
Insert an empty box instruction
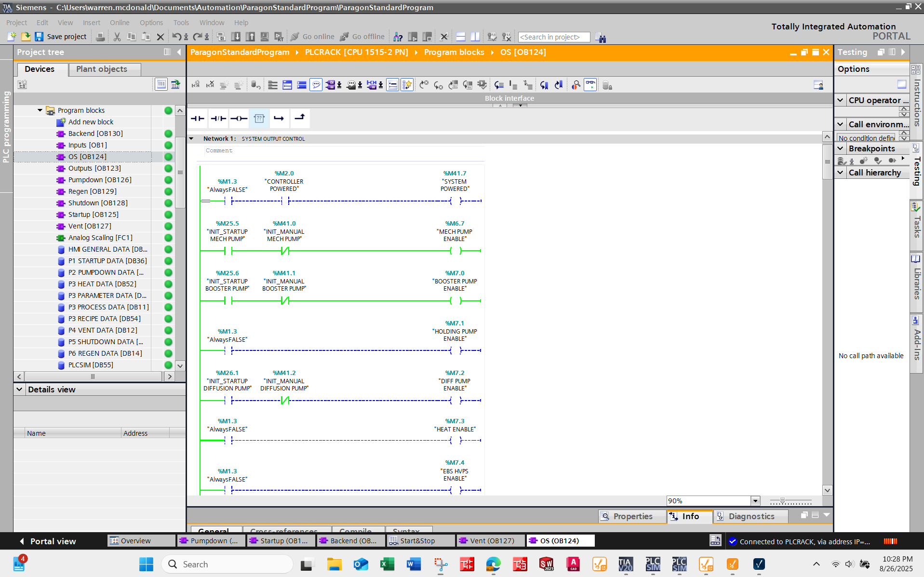[259, 118]
